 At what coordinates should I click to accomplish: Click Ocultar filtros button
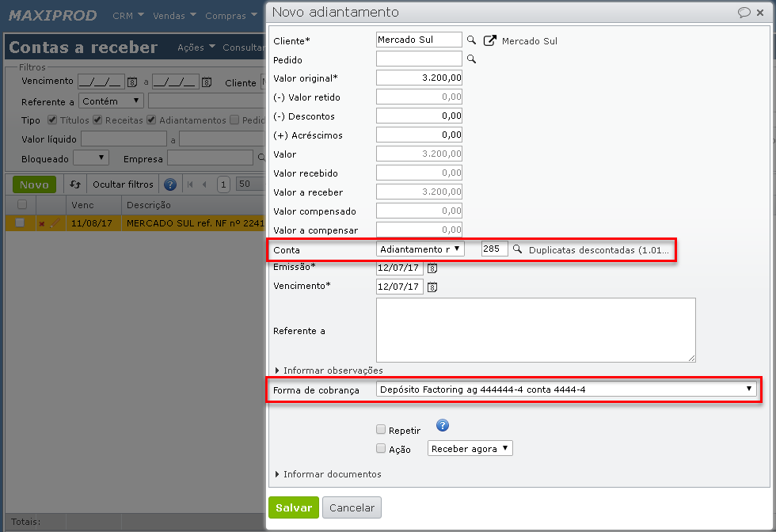(123, 184)
